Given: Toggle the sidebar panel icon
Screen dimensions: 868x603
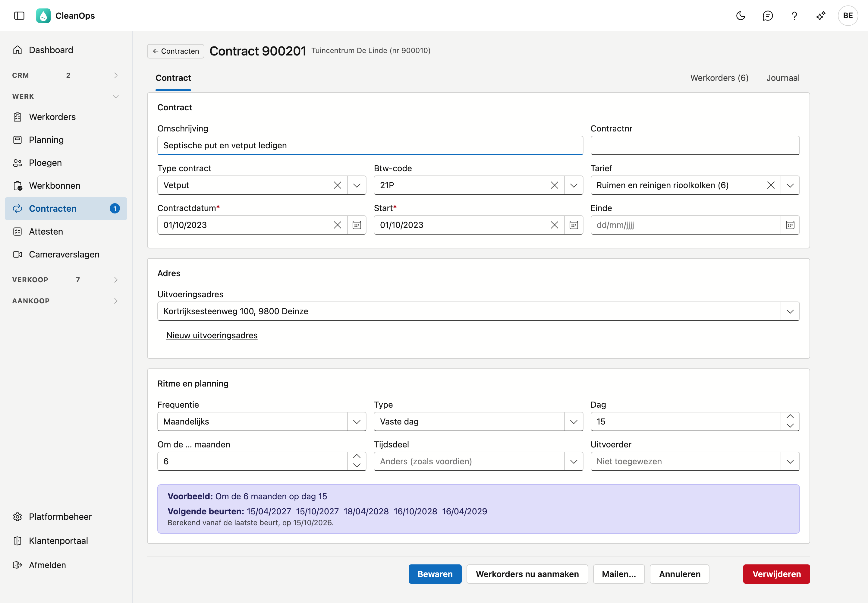Looking at the screenshot, I should click(x=19, y=15).
